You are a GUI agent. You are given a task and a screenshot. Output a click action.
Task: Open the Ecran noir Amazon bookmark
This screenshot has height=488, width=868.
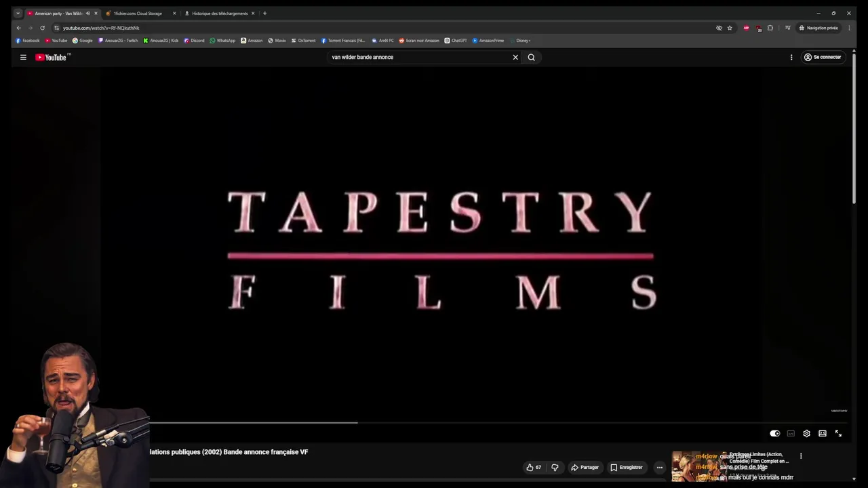[x=419, y=41]
